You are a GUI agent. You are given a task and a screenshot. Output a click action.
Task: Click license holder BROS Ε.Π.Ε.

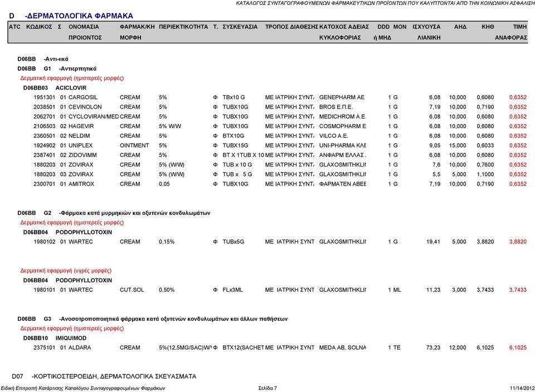336,107
